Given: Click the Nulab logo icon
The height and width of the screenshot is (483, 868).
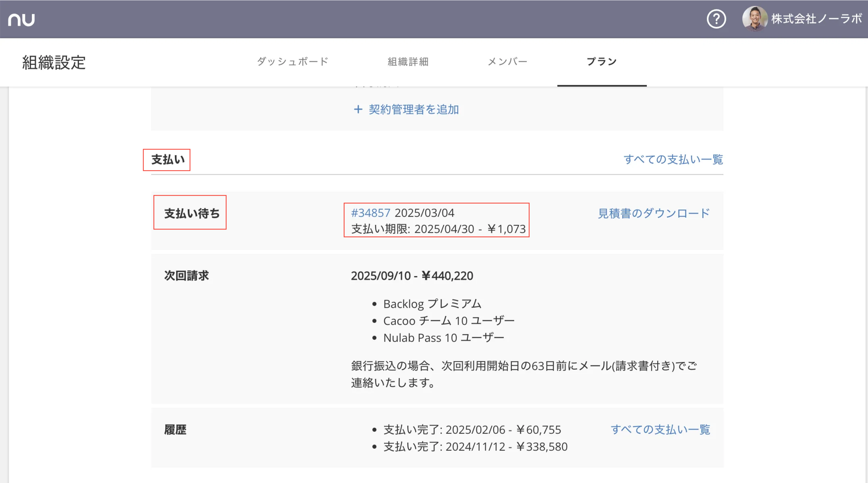Looking at the screenshot, I should pos(21,19).
